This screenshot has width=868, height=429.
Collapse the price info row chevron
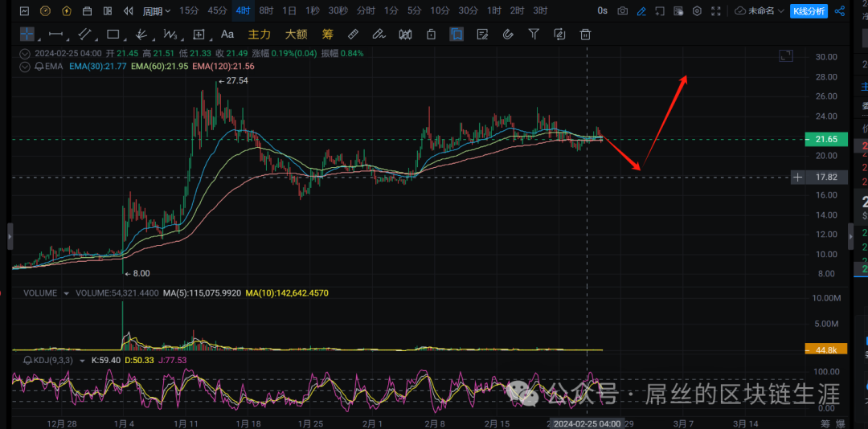[x=24, y=54]
